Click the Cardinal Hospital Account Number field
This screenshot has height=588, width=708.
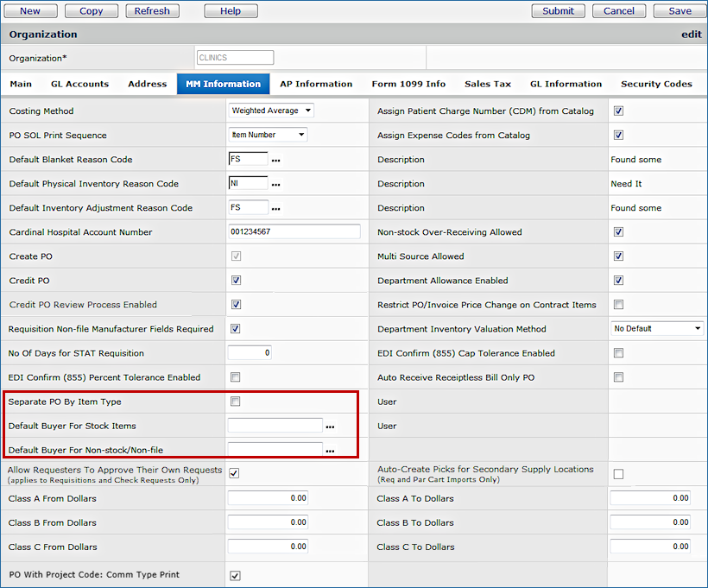294,232
